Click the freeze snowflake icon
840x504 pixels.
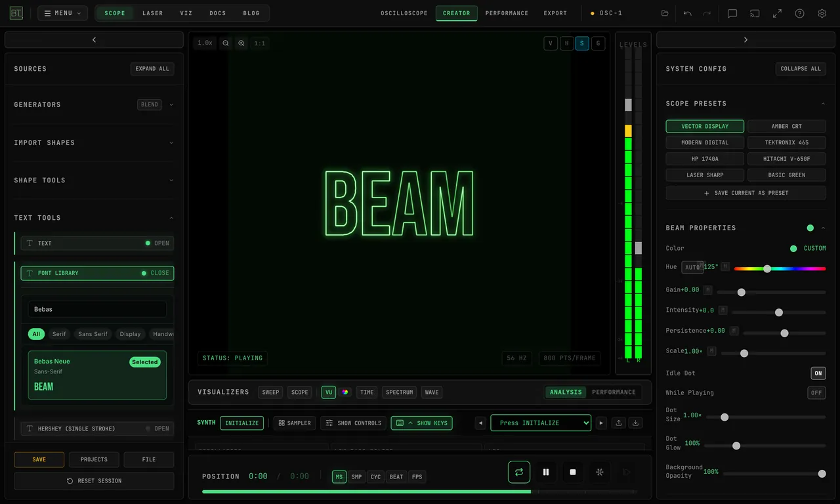pyautogui.click(x=599, y=472)
